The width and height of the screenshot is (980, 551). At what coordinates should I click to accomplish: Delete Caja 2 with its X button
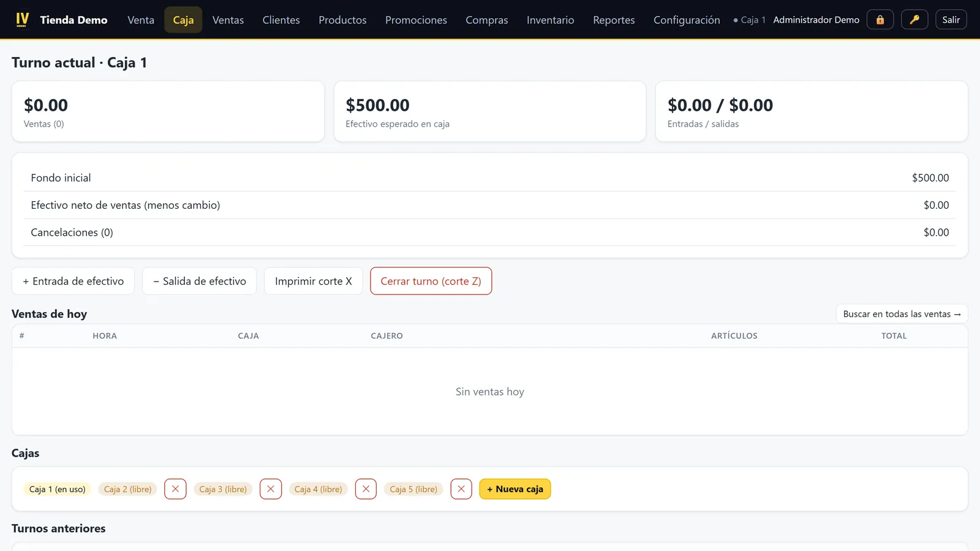[175, 489]
